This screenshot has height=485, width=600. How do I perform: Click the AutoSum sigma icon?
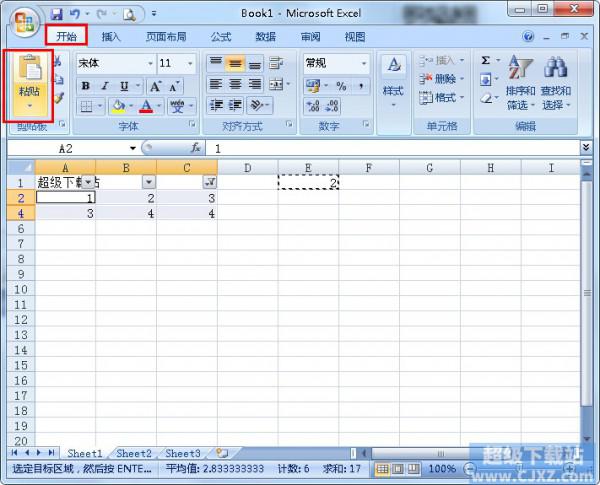(x=485, y=61)
